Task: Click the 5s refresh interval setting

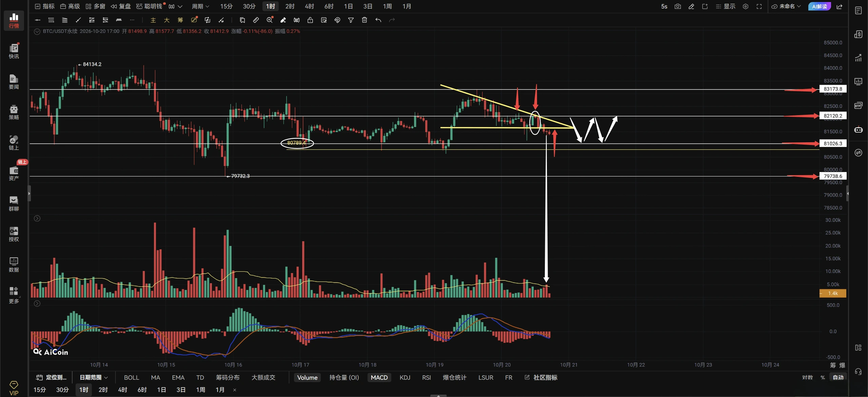Action: click(664, 6)
